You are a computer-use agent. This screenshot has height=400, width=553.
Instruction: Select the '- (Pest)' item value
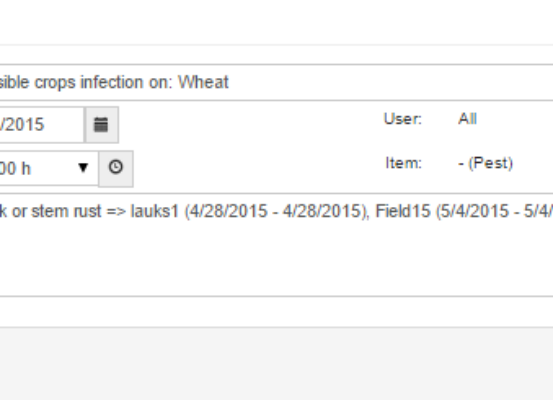(x=486, y=163)
